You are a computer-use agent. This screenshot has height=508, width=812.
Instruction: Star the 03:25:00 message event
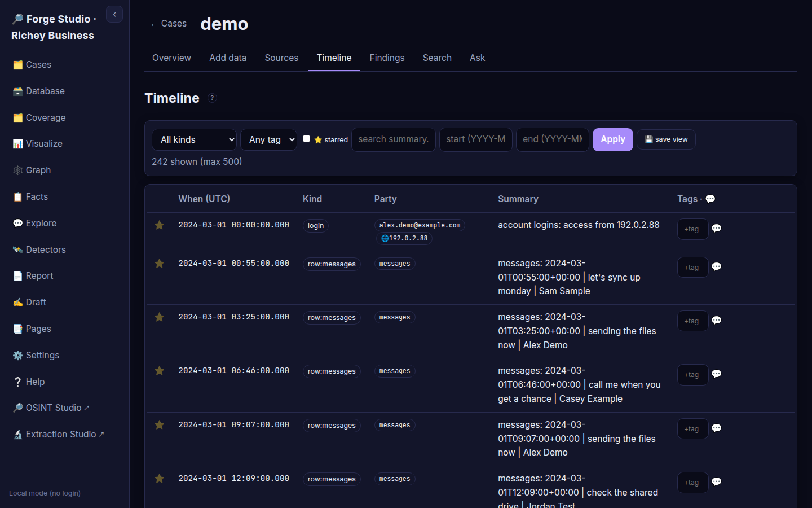click(160, 317)
